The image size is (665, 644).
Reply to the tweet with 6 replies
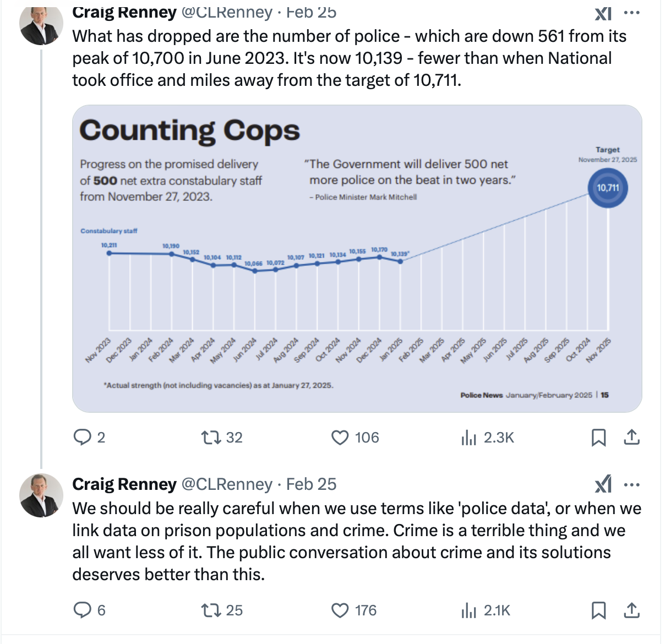pos(82,610)
